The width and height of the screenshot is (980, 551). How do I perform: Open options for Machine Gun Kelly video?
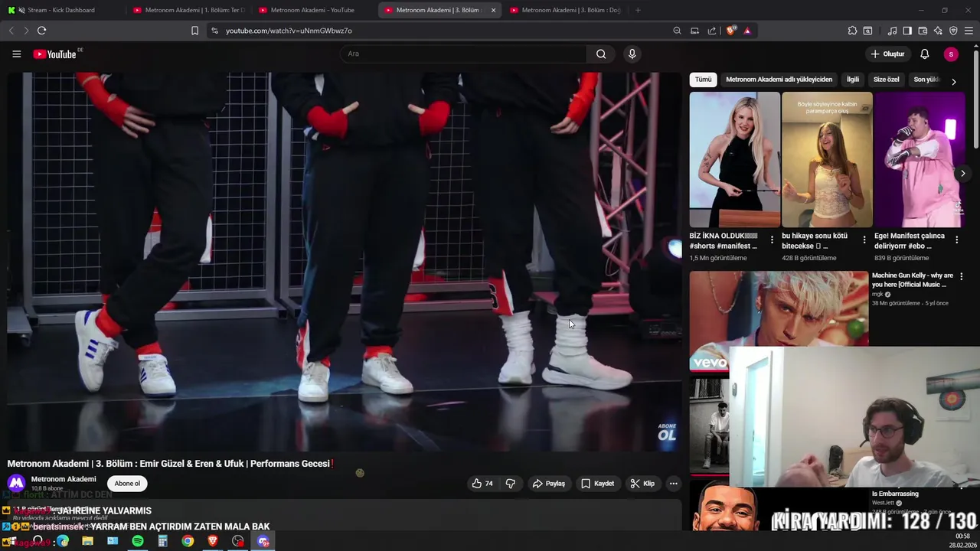[961, 276]
